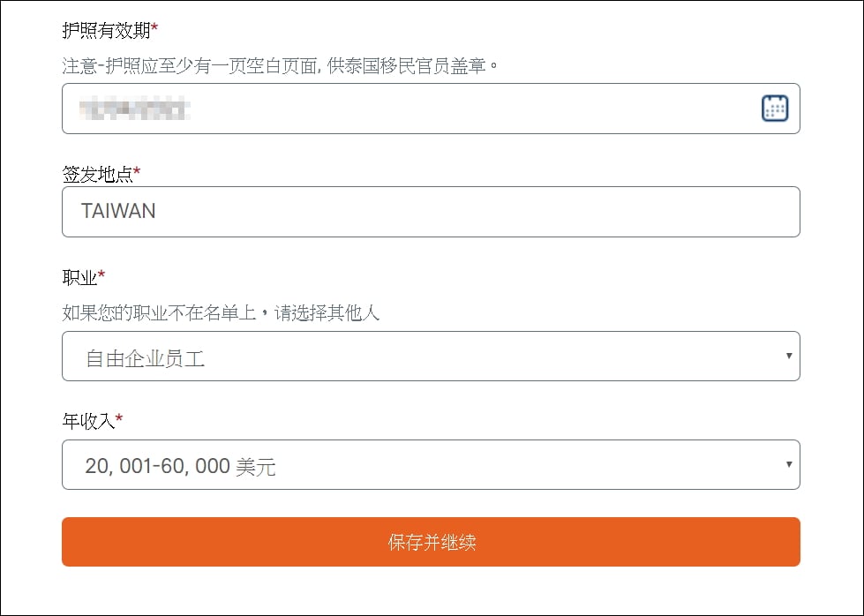Open the calendar picker icon
Image resolution: width=864 pixels, height=616 pixels.
click(775, 108)
